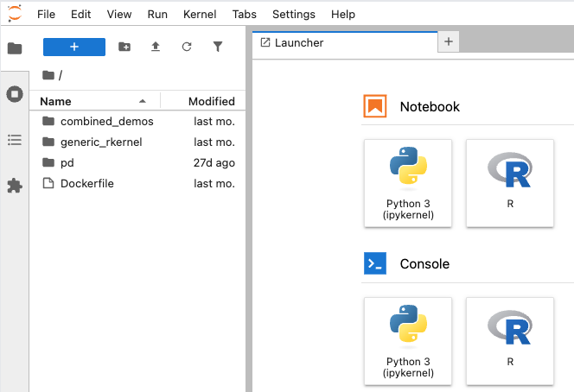574x392 pixels.
Task: Click 'last mo.' beside combined_demos
Action: pos(214,122)
